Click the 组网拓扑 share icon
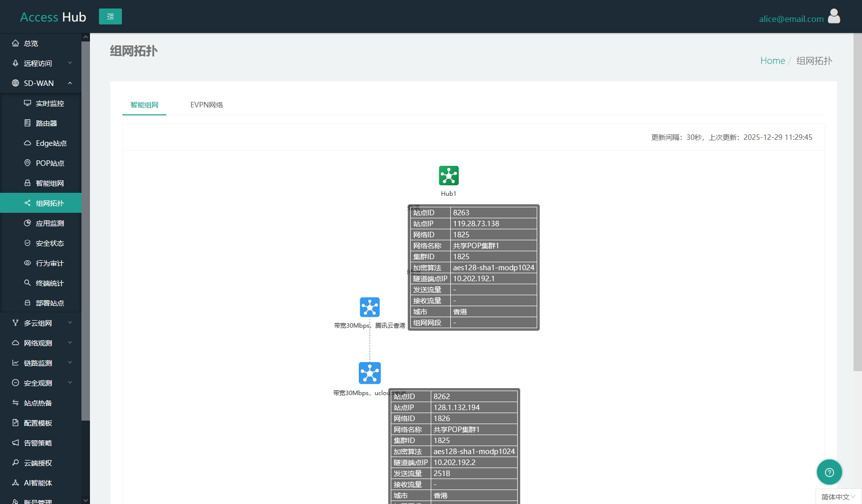The image size is (862, 504). [27, 203]
